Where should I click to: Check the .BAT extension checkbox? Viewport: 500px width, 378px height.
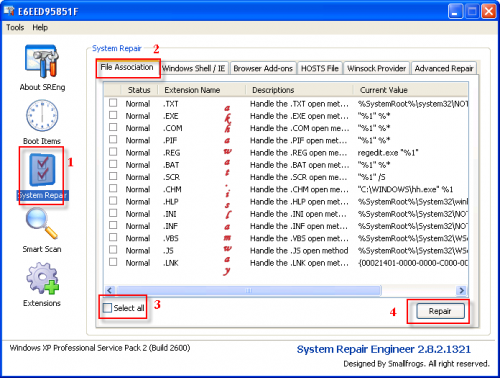(x=113, y=164)
